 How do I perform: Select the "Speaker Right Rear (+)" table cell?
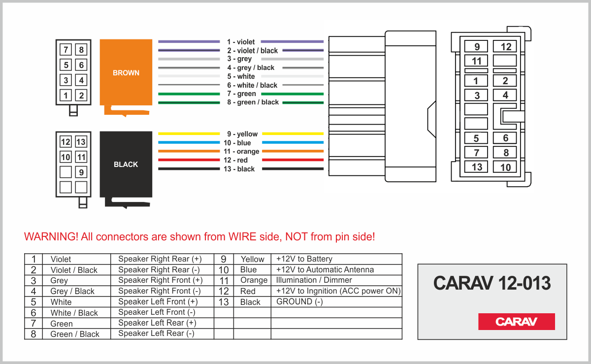(160, 259)
